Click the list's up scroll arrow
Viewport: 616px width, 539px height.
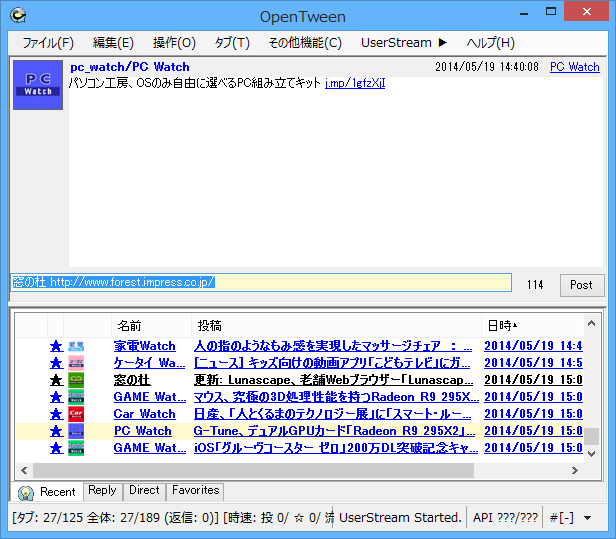tap(591, 324)
